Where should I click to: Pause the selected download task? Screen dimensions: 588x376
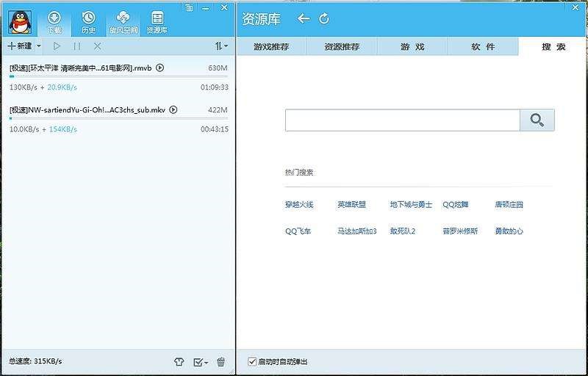pos(77,46)
